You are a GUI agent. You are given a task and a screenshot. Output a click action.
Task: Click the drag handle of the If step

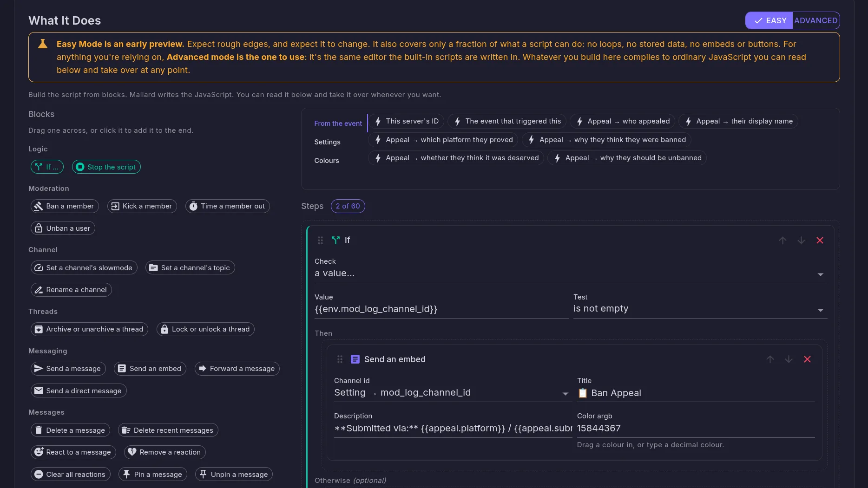click(x=320, y=241)
